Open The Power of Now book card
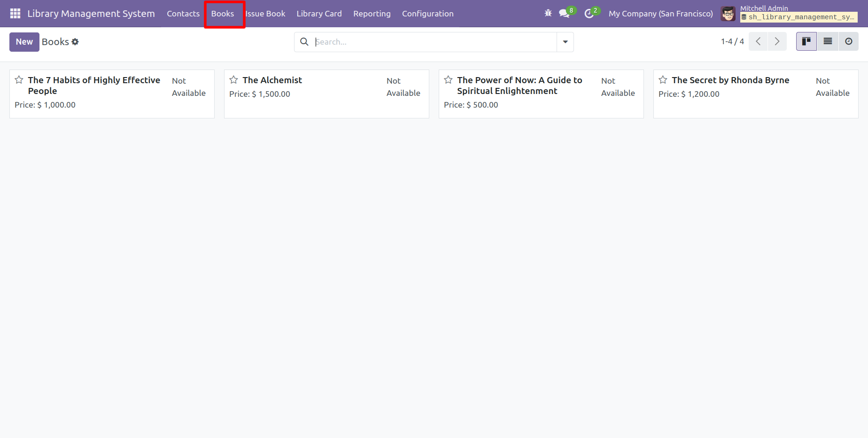 [519, 86]
